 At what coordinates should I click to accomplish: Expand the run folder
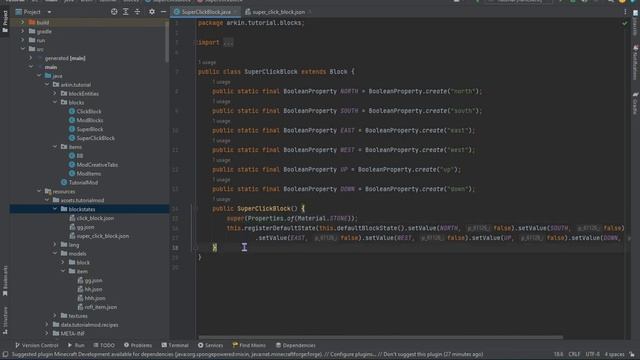tap(23, 40)
